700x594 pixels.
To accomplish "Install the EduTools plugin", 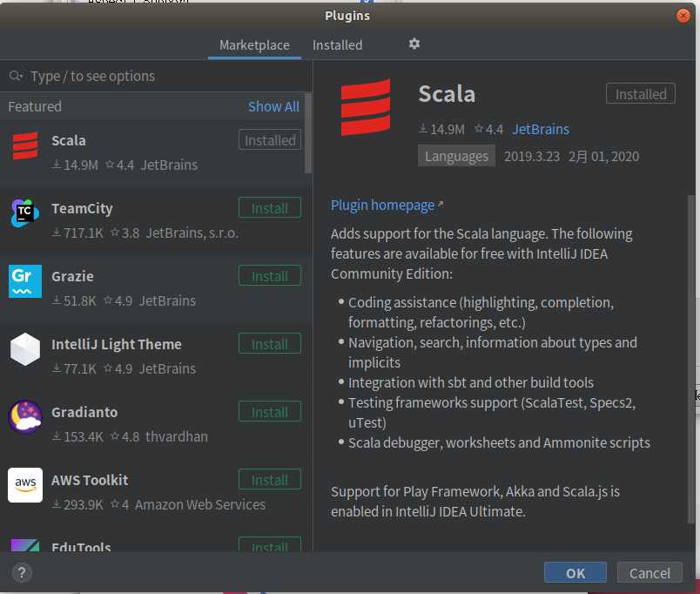I will click(x=270, y=545).
